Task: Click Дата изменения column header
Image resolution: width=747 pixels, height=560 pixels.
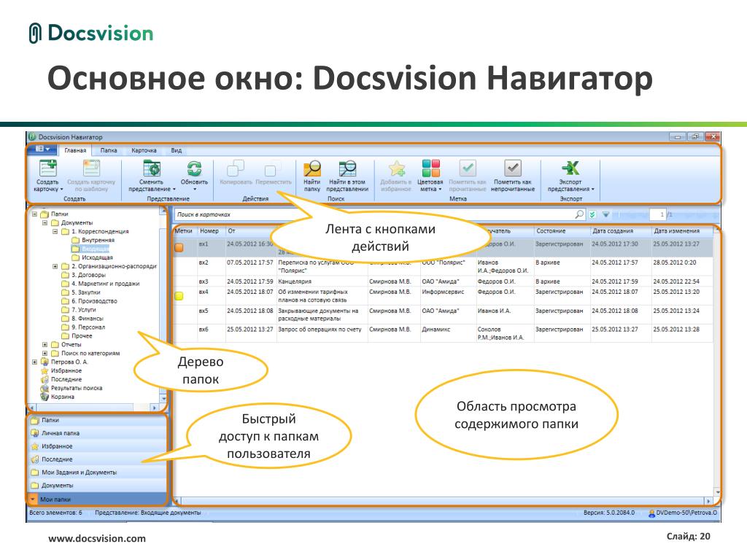Action: [682, 231]
